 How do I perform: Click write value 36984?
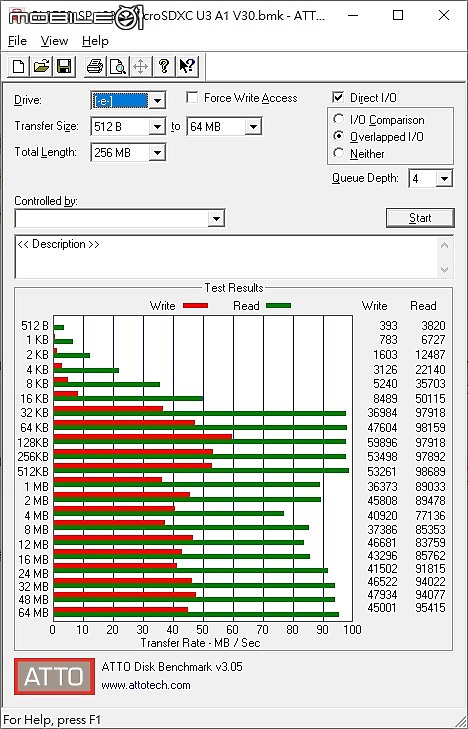click(382, 413)
